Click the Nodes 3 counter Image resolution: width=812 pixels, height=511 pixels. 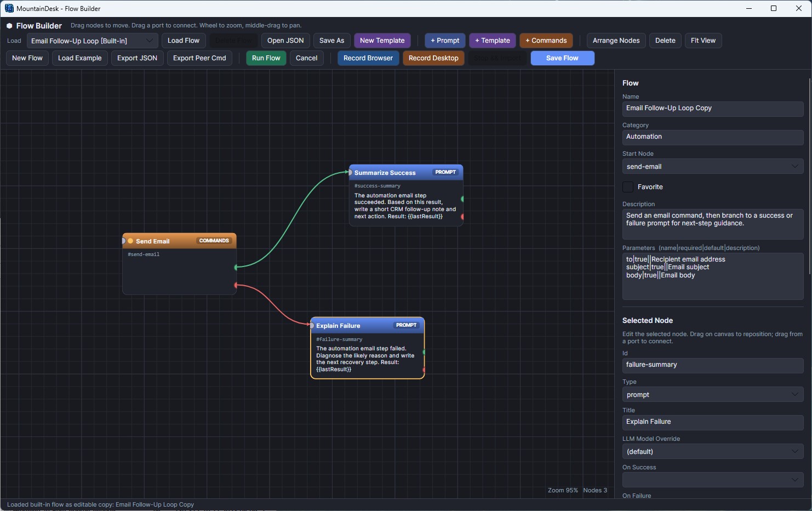coord(595,490)
